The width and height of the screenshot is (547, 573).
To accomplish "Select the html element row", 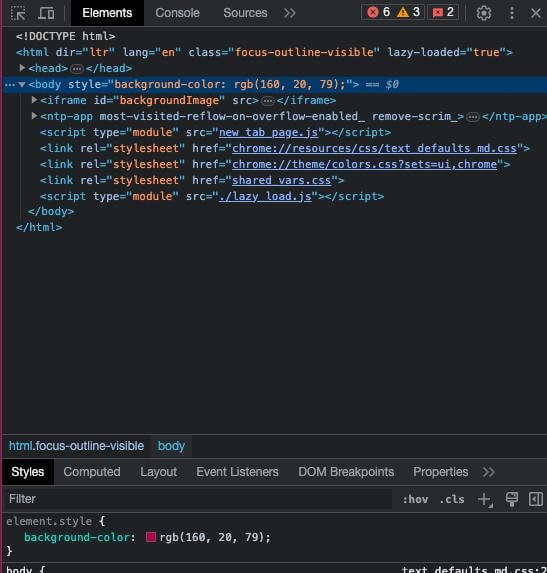I will (x=264, y=52).
